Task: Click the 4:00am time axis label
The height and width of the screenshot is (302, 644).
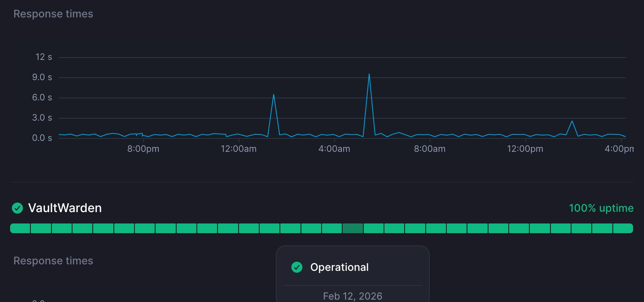Action: pos(334,149)
